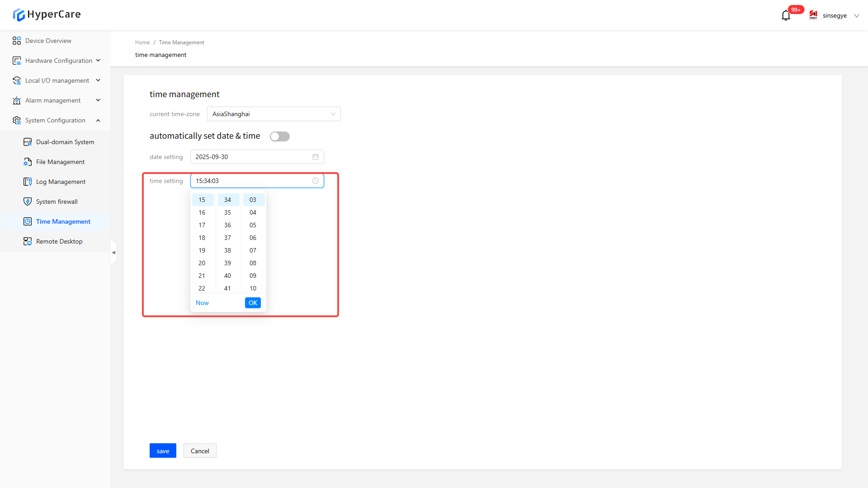Collapse sidebar with the arrow handle
The width and height of the screenshot is (868, 488).
(x=113, y=253)
